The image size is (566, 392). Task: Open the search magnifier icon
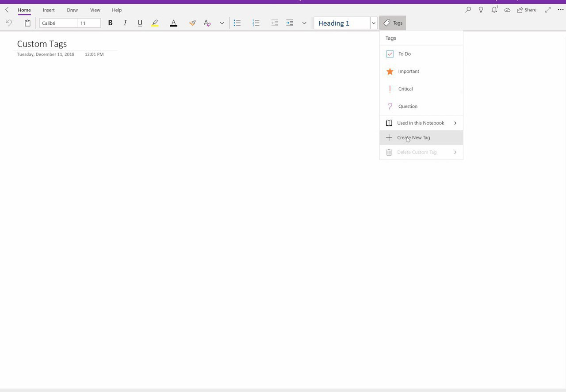point(468,10)
